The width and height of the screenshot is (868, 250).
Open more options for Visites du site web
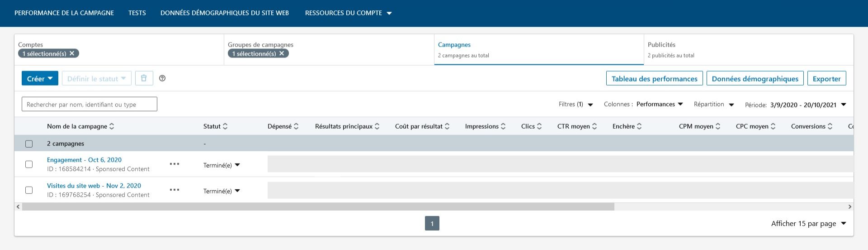175,190
